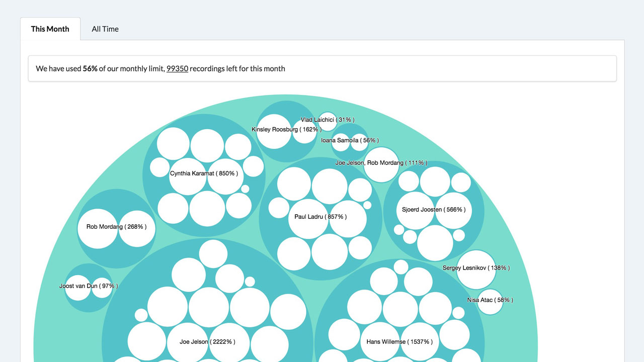Select the Hans Willemse ( 1537% ) label

click(x=399, y=342)
